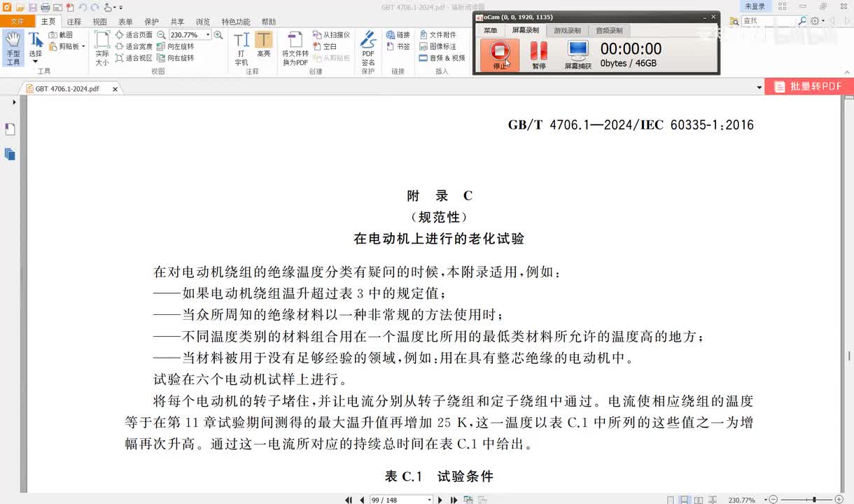Expand the left navigation panel arrow

click(14, 102)
